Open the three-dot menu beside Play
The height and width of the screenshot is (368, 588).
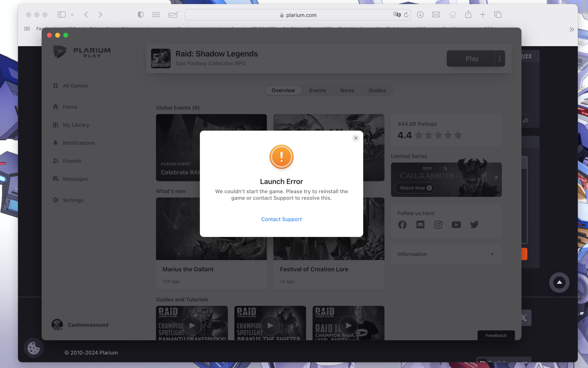coord(500,58)
